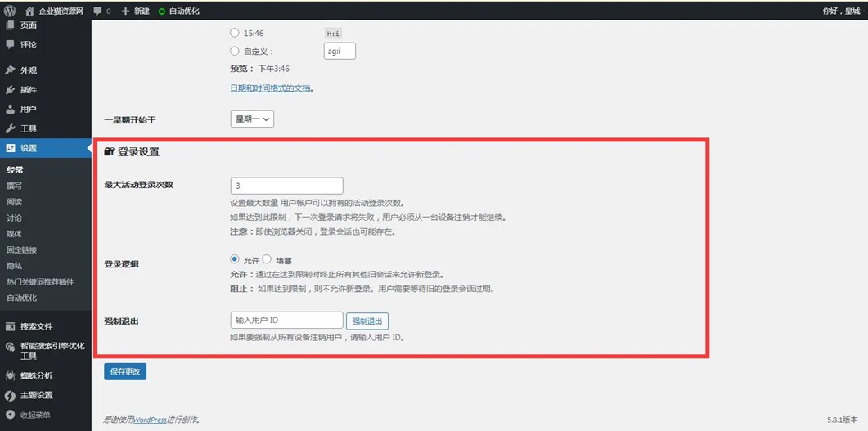868x431 pixels.
Task: Open the 固定链接 settings submenu
Action: click(21, 250)
